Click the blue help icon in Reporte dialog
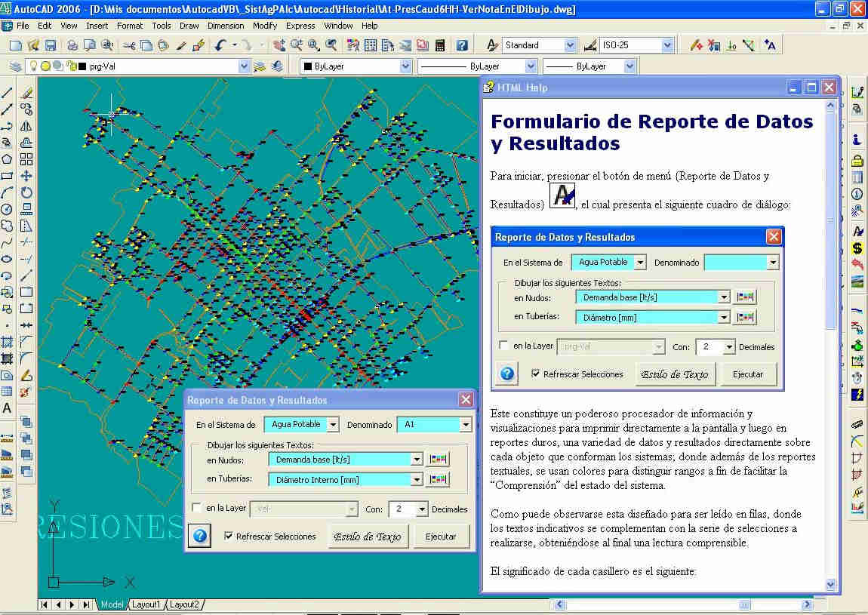This screenshot has height=615, width=868. [x=200, y=537]
